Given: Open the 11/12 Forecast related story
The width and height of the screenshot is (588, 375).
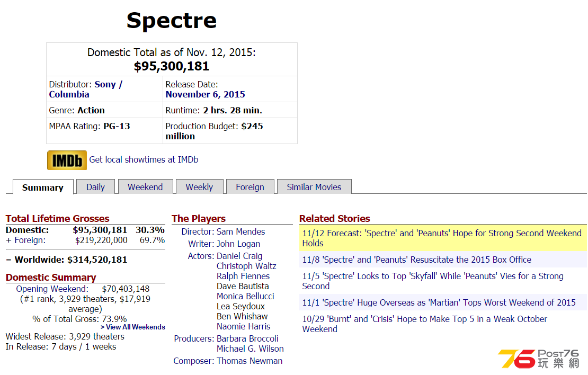Looking at the screenshot, I should pos(441,233).
